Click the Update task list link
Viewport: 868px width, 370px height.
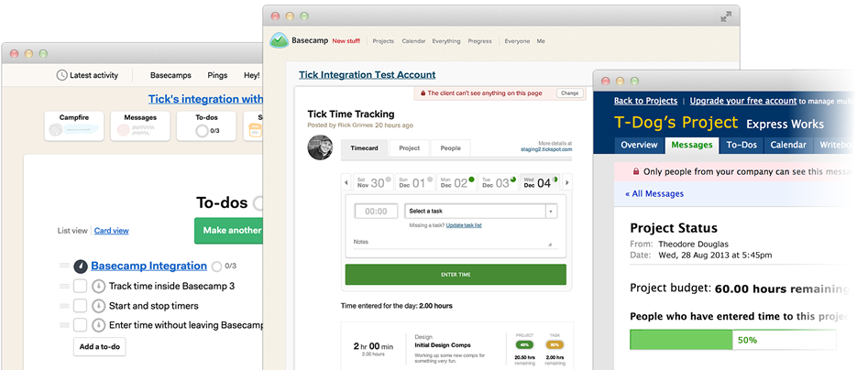pos(464,225)
